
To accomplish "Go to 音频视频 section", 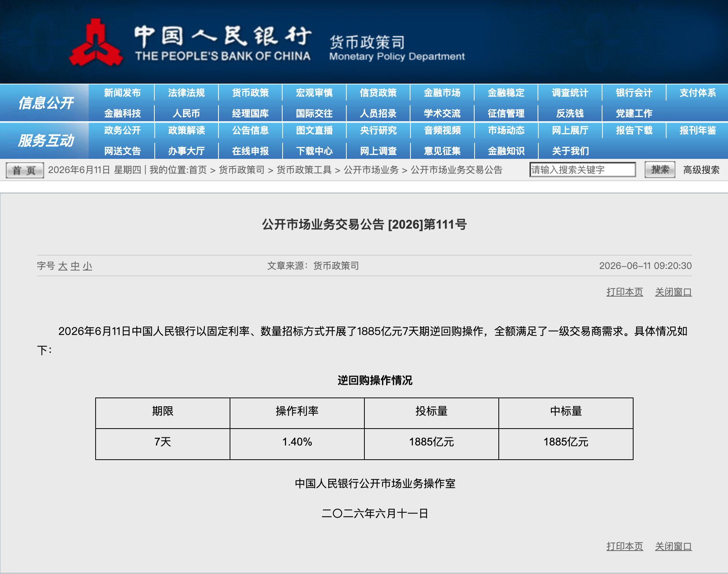I will coord(442,130).
